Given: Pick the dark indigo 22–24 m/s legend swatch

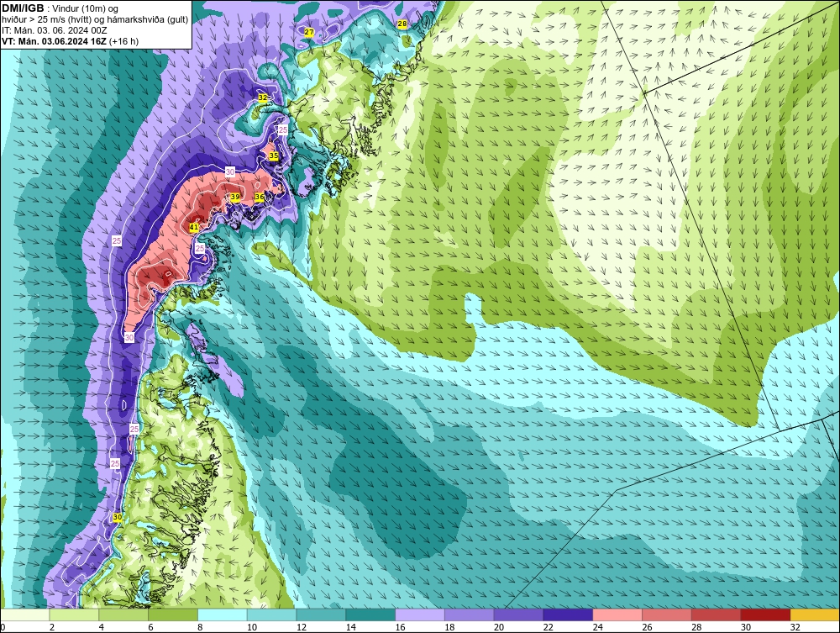Looking at the screenshot, I should 568,615.
